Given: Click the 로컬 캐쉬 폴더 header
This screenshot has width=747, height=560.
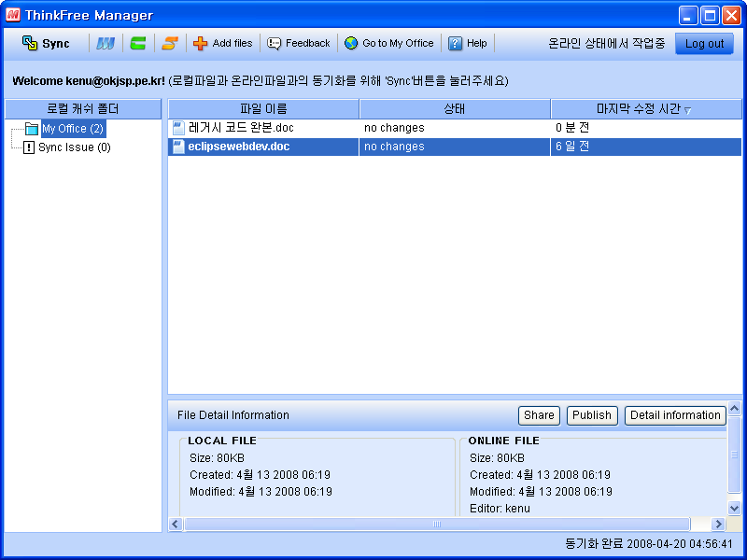Looking at the screenshot, I should (x=83, y=109).
